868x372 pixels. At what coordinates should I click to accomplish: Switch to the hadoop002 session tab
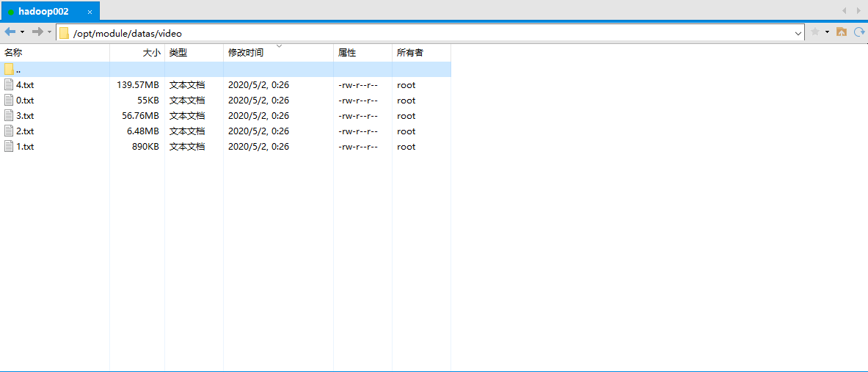point(50,11)
